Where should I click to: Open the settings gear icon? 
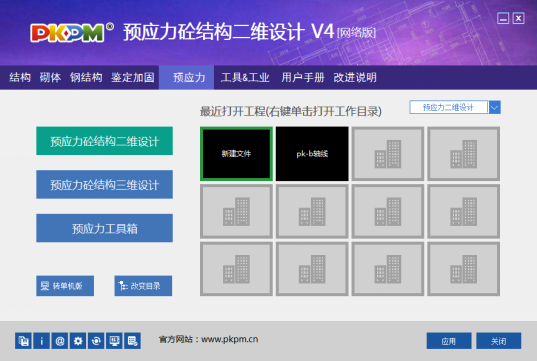point(78,341)
